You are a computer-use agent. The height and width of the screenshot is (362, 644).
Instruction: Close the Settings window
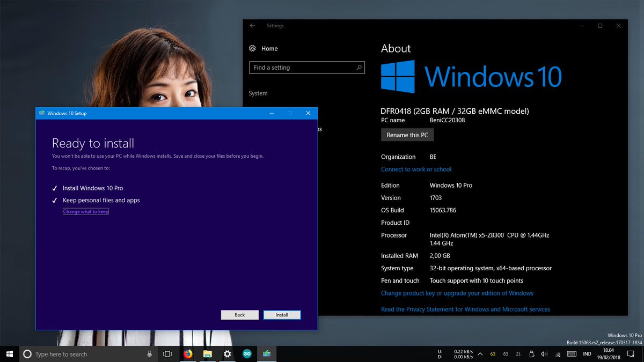tap(619, 26)
